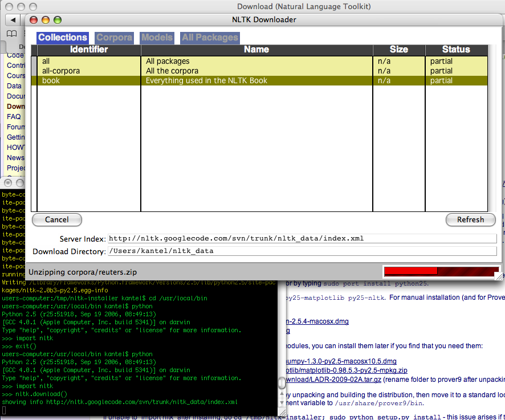505x420 pixels.
Task: Click the terminal scrollbar thumb
Action: [x=282, y=382]
